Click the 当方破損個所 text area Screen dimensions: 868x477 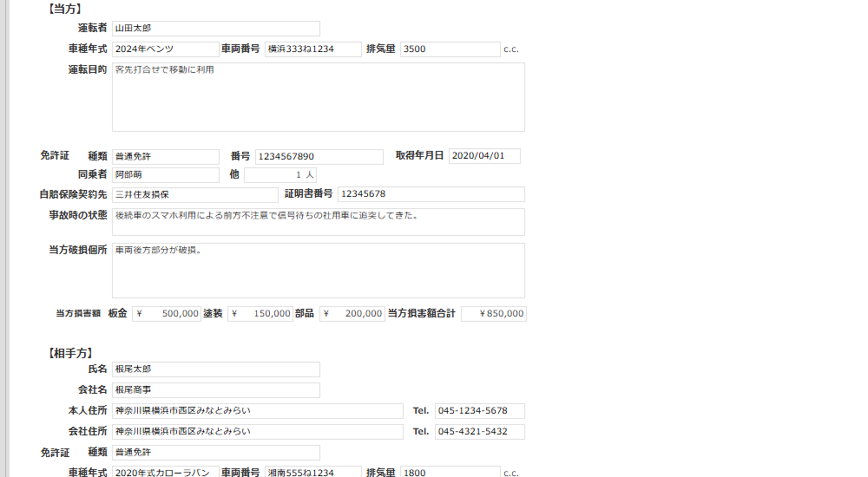click(318, 271)
